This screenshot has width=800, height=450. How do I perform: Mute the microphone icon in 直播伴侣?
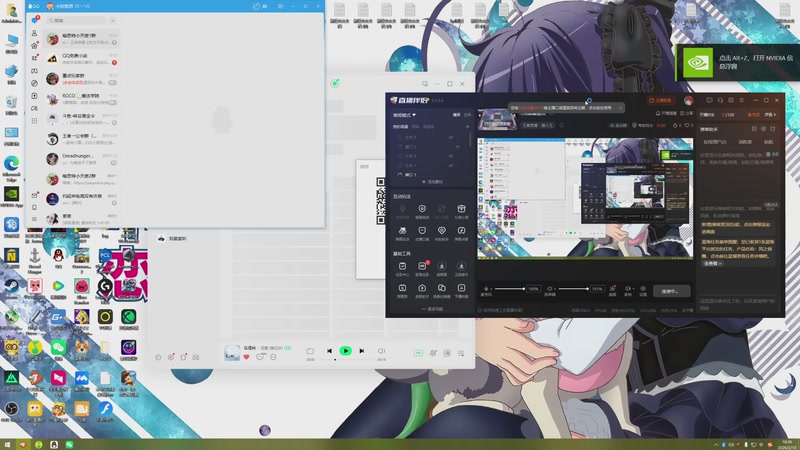pyautogui.click(x=486, y=289)
